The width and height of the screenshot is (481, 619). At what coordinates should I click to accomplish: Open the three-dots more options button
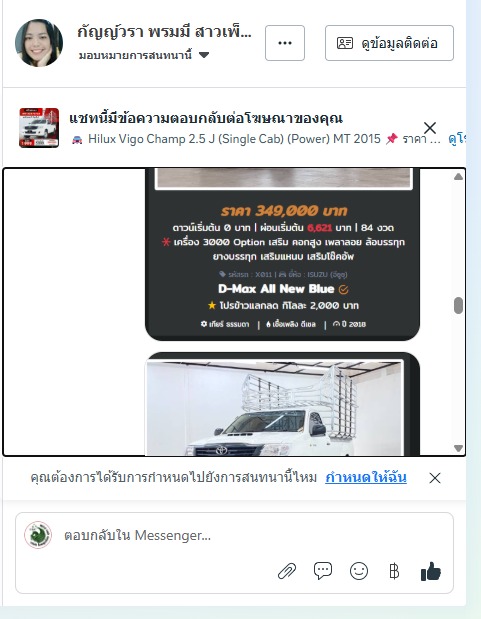pyautogui.click(x=285, y=43)
